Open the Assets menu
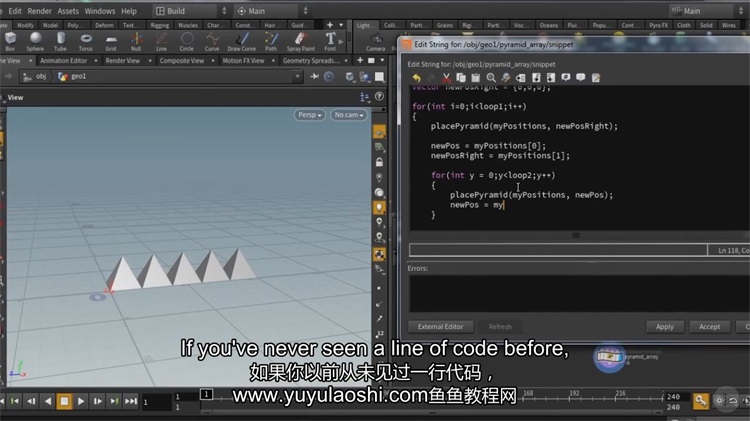This screenshot has width=750, height=421. click(68, 11)
